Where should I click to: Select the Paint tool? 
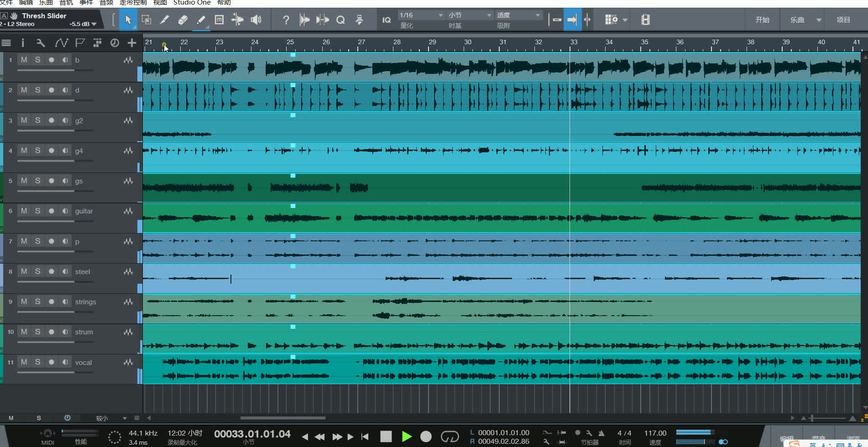click(201, 20)
